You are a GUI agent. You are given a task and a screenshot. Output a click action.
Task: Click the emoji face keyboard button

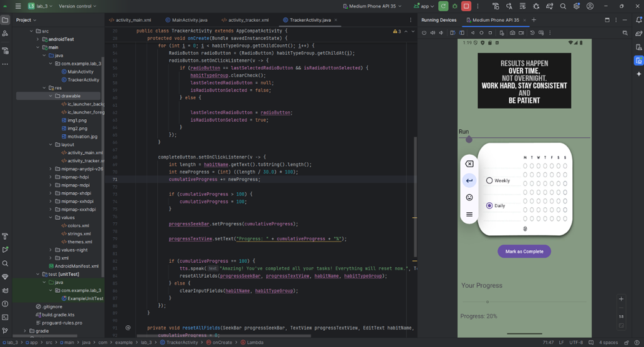point(469,197)
